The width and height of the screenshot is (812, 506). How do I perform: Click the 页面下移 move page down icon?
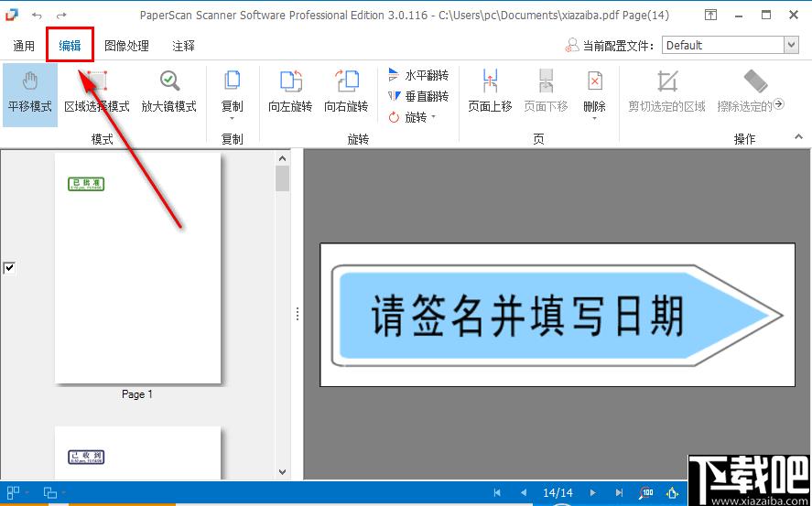pyautogui.click(x=546, y=81)
